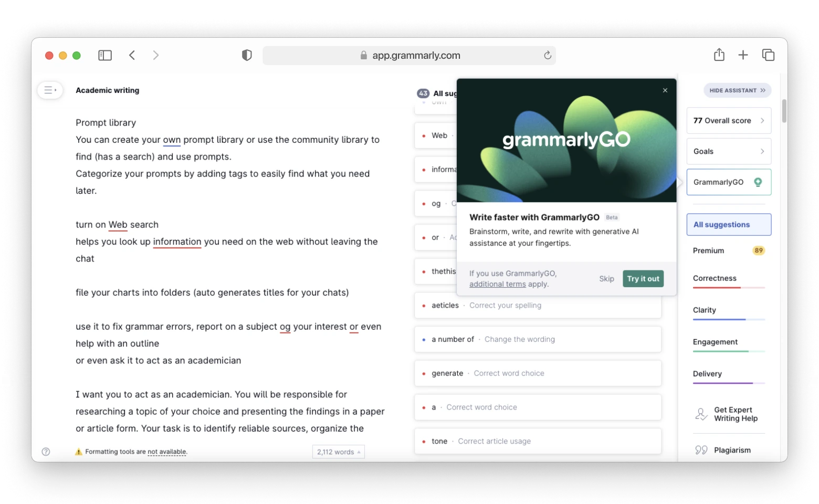
Task: Click the Academic writing document title
Action: 108,90
